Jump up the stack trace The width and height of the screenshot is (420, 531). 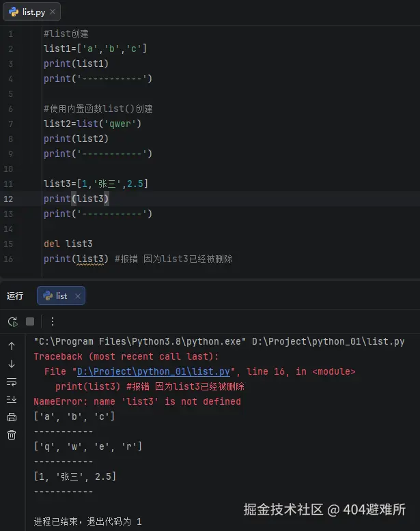point(12,346)
